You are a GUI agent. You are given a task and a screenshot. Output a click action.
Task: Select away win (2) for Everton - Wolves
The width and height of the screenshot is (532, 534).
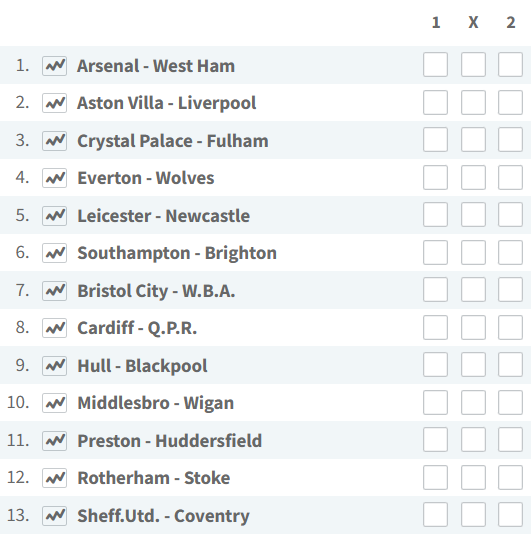[x=510, y=177]
